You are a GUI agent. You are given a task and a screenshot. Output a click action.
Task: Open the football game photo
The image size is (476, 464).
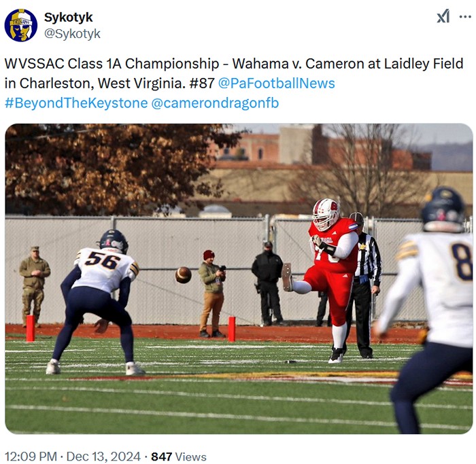click(239, 279)
